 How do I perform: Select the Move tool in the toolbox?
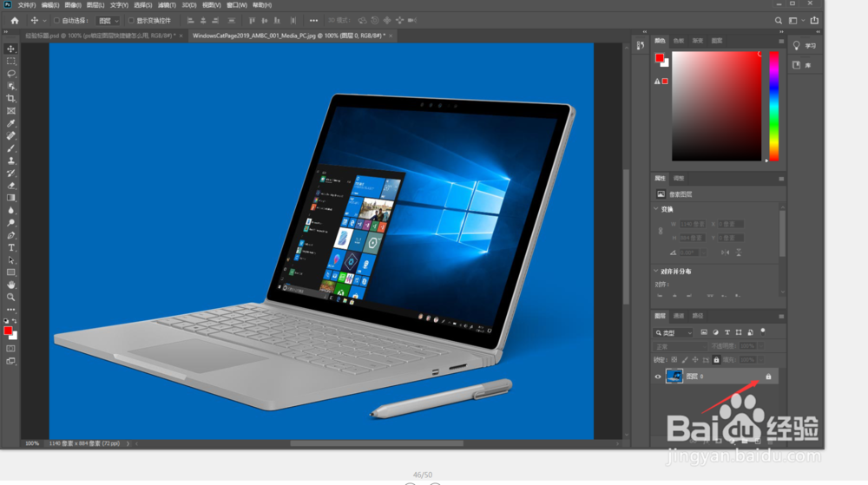pos(10,49)
